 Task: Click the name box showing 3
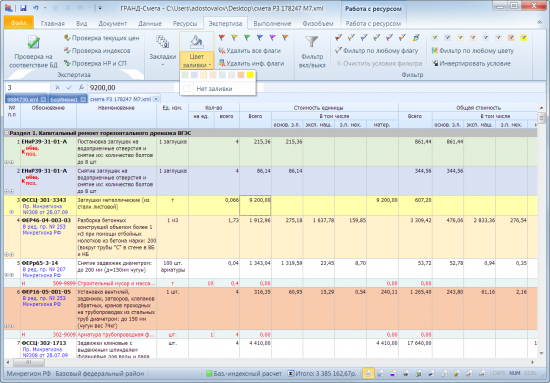coord(28,87)
